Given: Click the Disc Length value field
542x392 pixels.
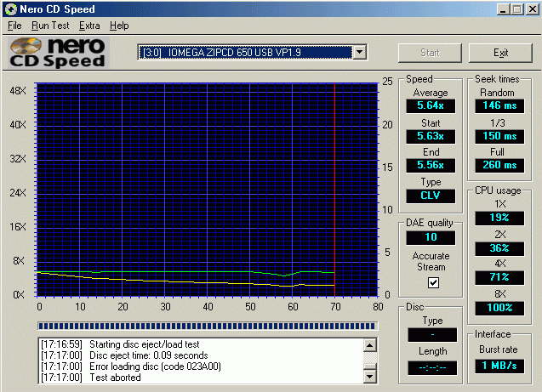Looking at the screenshot, I should coord(432,368).
